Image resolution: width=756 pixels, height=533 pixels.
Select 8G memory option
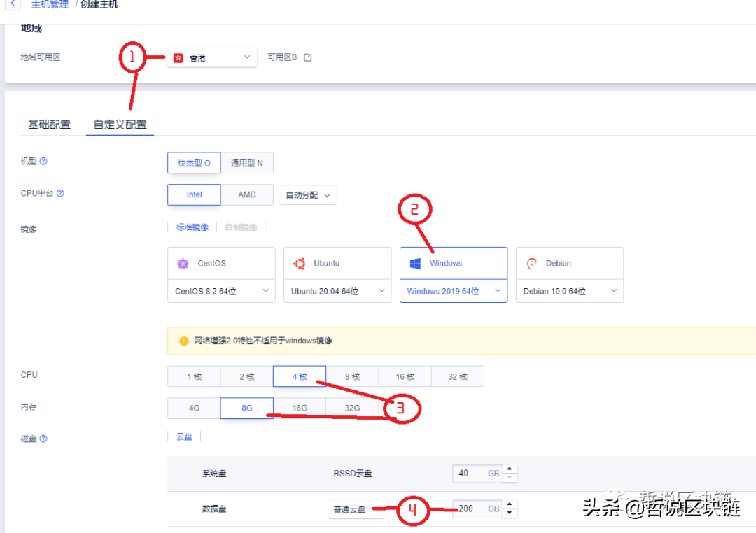(247, 408)
